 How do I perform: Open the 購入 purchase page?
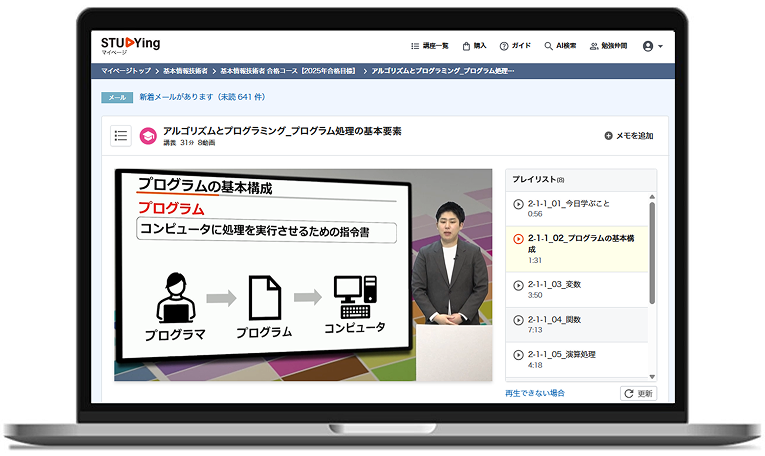tap(474, 46)
